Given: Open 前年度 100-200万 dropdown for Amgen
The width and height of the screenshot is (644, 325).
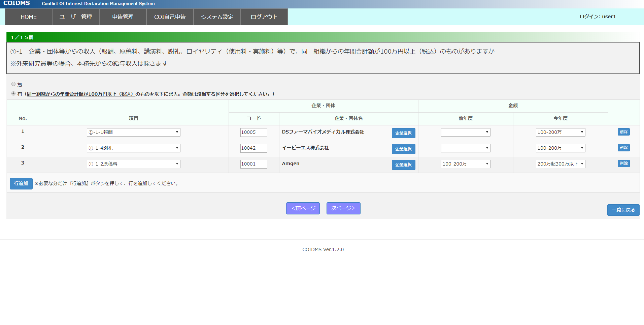Looking at the screenshot, I should point(466,164).
